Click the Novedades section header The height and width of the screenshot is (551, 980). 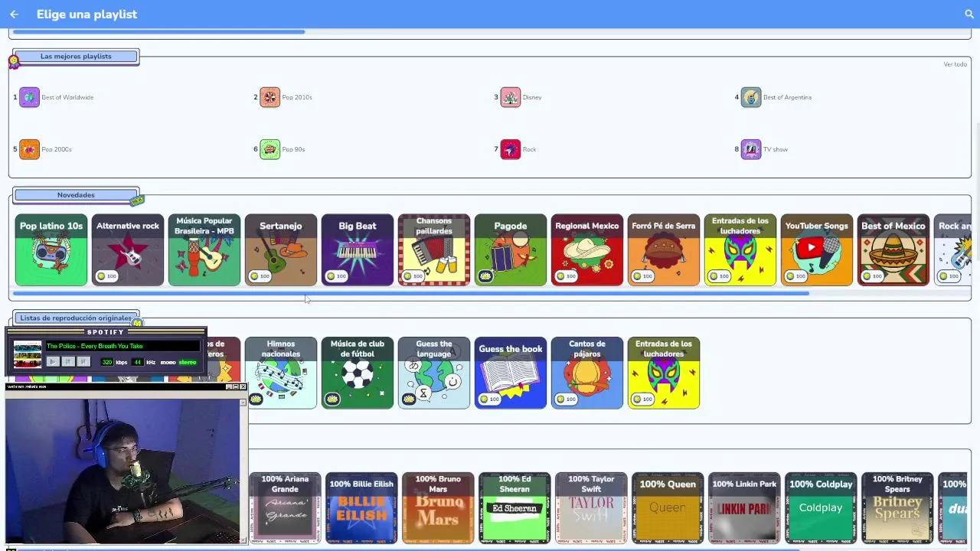coord(76,195)
